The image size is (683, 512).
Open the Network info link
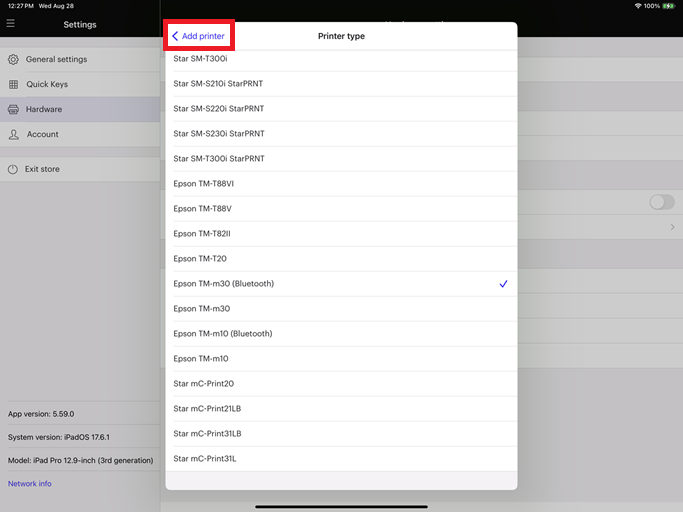pos(30,483)
